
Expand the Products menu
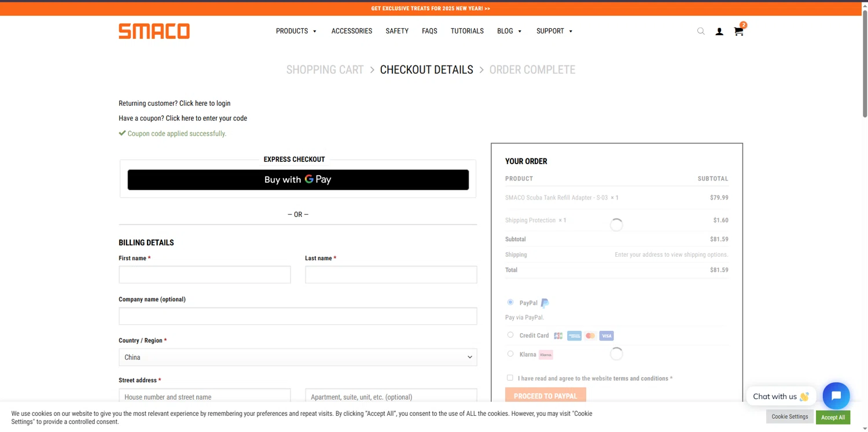point(296,31)
